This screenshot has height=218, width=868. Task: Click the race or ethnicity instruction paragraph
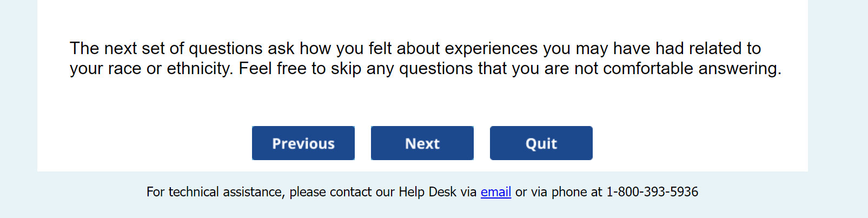(x=425, y=58)
